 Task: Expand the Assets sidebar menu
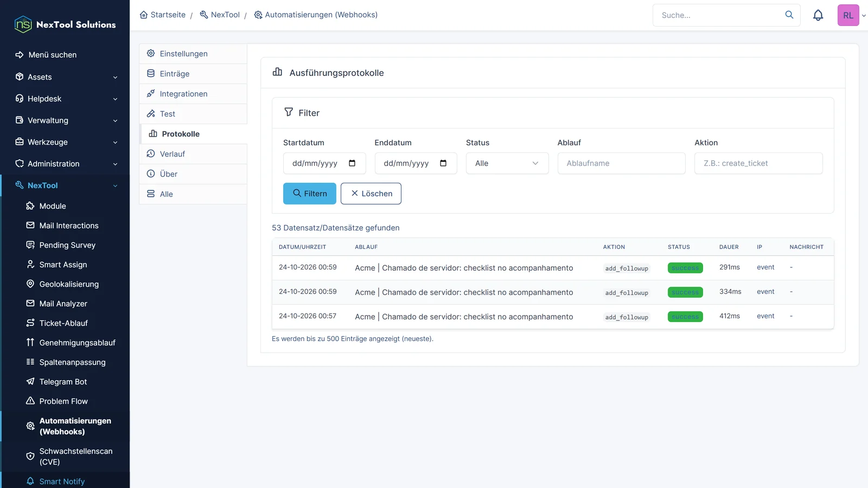pos(65,77)
